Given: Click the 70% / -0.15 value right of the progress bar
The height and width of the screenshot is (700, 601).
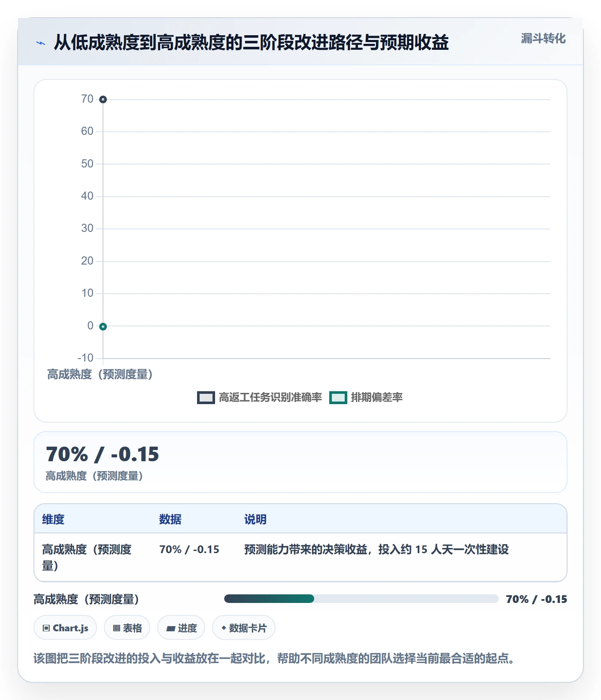Looking at the screenshot, I should coord(537,599).
